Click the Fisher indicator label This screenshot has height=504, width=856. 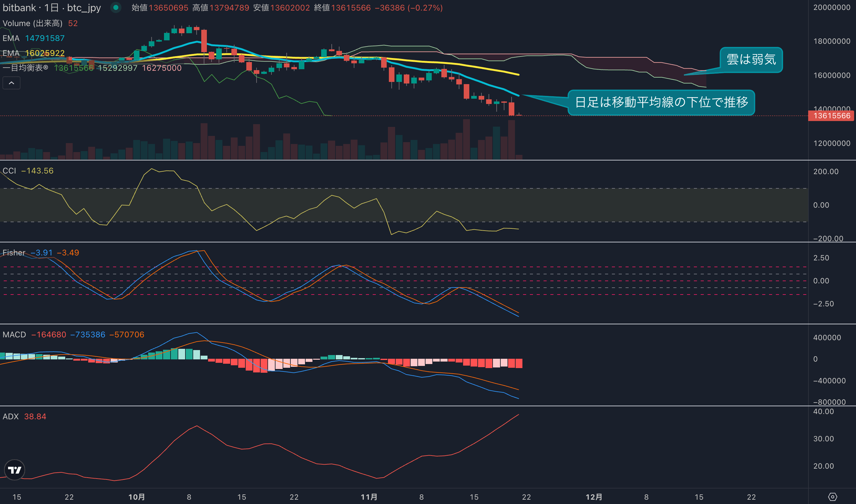coord(14,253)
